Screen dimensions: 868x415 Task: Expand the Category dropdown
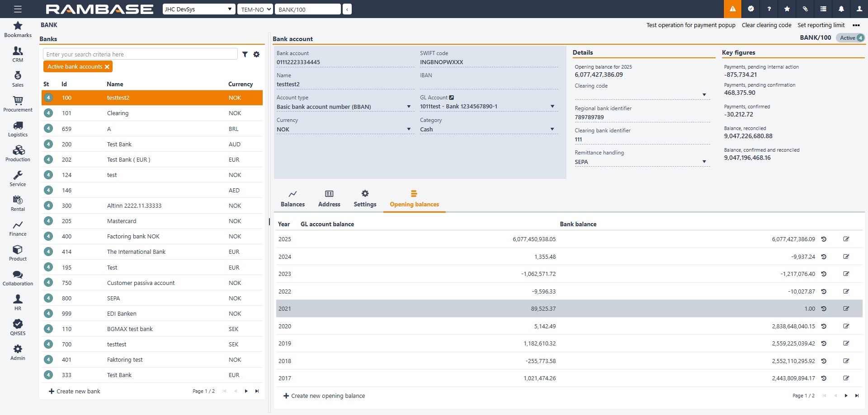pyautogui.click(x=552, y=130)
